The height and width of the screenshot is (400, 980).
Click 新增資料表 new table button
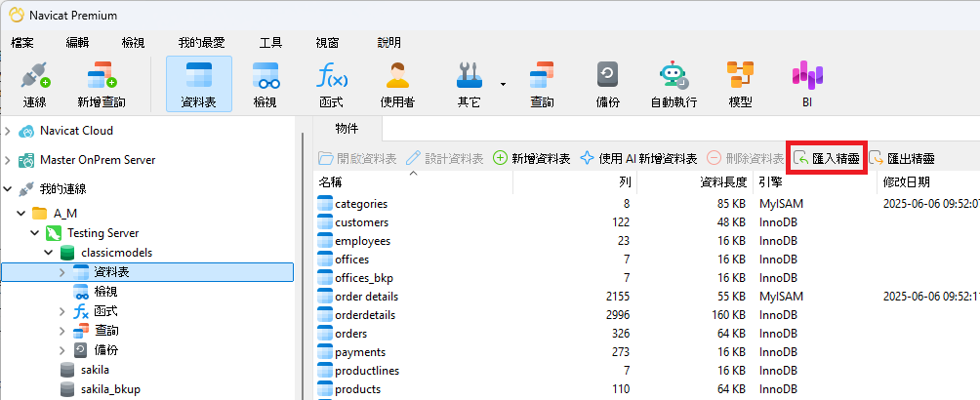(x=532, y=159)
